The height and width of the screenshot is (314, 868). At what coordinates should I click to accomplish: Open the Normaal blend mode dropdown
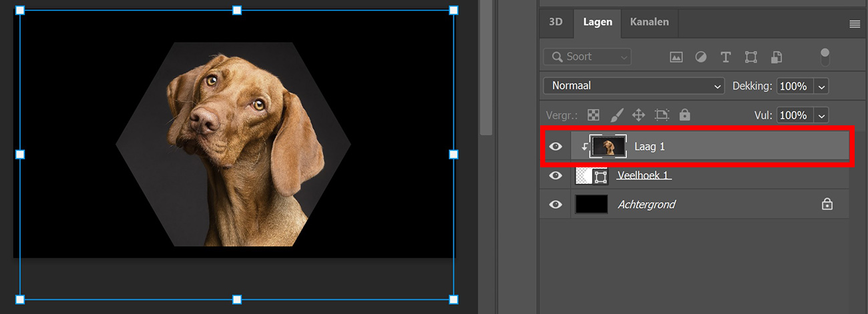(634, 86)
